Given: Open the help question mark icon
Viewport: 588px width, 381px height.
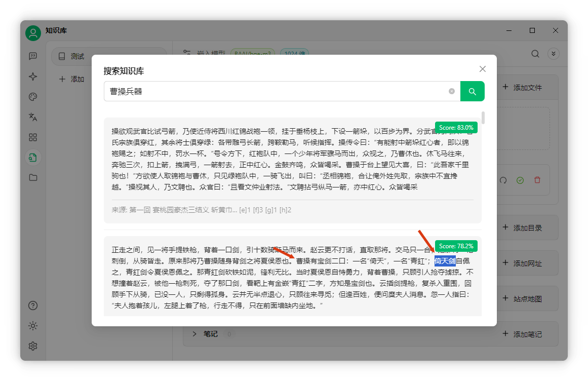Looking at the screenshot, I should click(33, 306).
